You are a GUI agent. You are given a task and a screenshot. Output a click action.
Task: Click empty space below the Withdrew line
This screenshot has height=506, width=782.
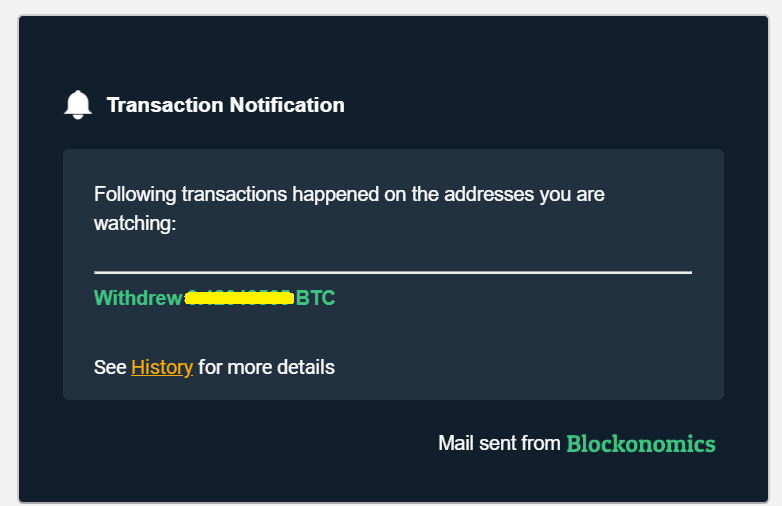click(393, 332)
